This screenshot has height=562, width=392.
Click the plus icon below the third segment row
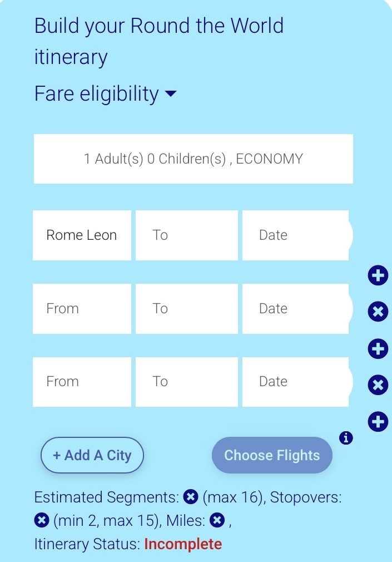(378, 421)
